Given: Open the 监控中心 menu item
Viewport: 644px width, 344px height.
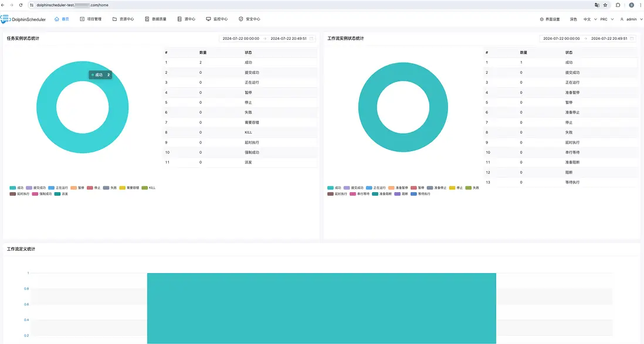Looking at the screenshot, I should (x=216, y=19).
